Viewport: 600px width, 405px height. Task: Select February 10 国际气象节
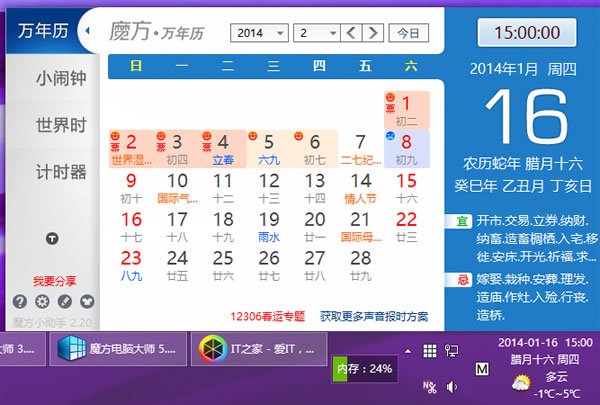click(x=177, y=188)
